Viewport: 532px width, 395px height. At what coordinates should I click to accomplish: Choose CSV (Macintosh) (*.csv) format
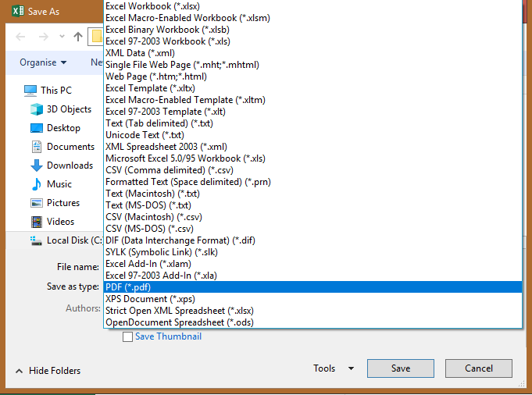click(x=312, y=217)
